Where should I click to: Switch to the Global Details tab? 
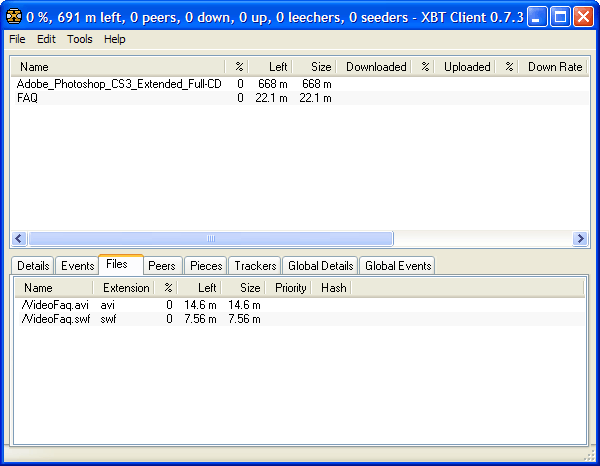(x=321, y=266)
